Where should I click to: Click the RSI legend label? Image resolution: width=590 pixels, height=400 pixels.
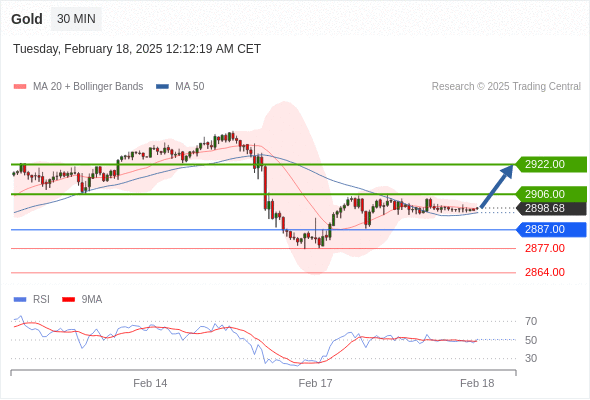pos(41,300)
